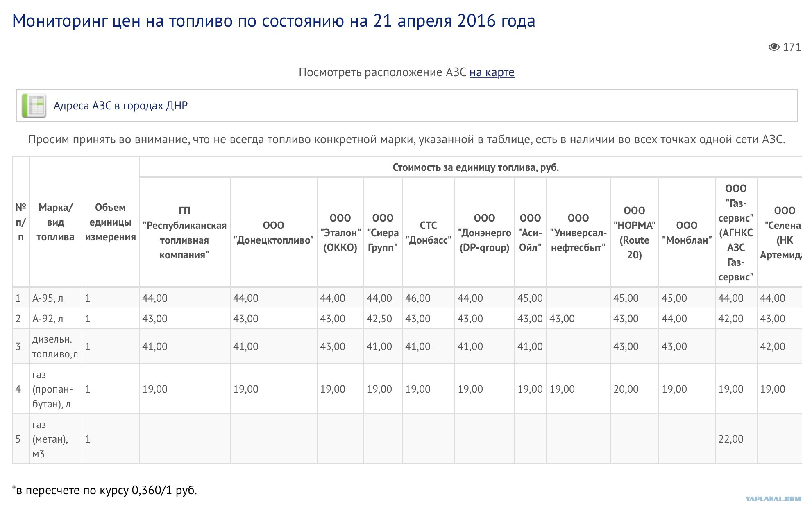Click the А-95 price '45,00' for Аси-Ойл
812x511 pixels.
click(530, 298)
